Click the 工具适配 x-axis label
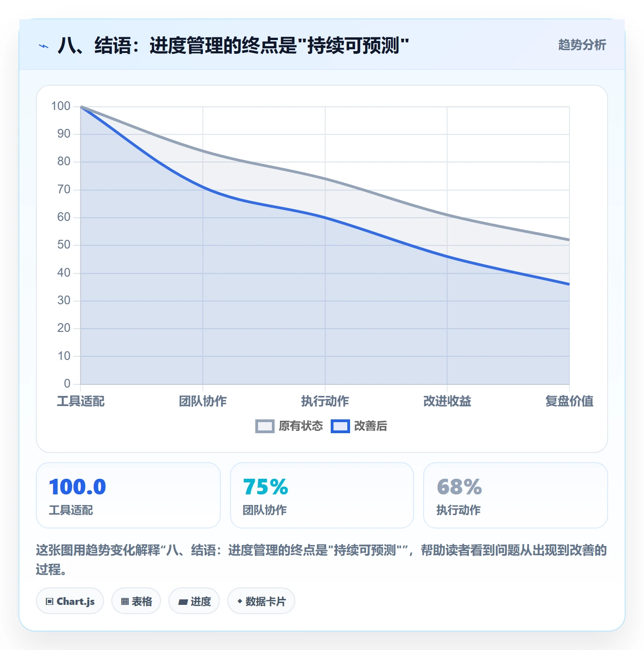Viewport: 644px width, 650px height. tap(81, 401)
